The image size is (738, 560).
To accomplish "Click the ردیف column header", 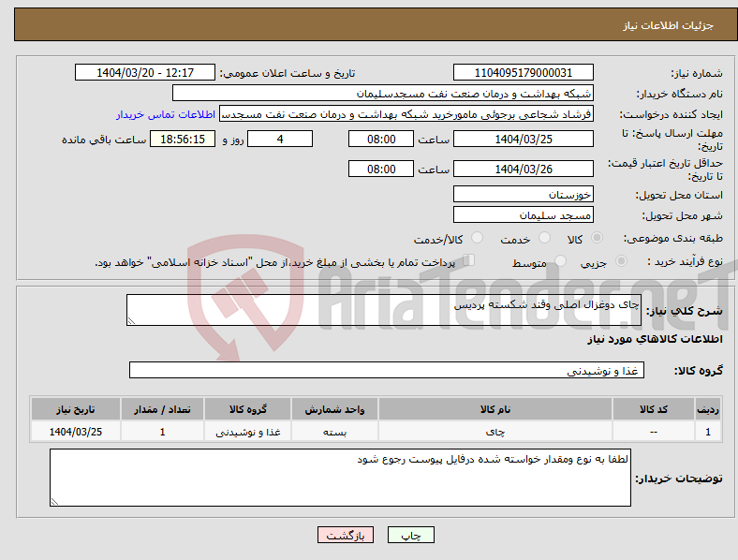I will pos(708,409).
